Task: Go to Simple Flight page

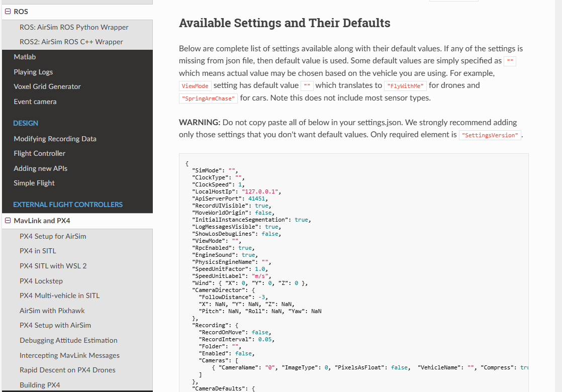Action: (34, 183)
